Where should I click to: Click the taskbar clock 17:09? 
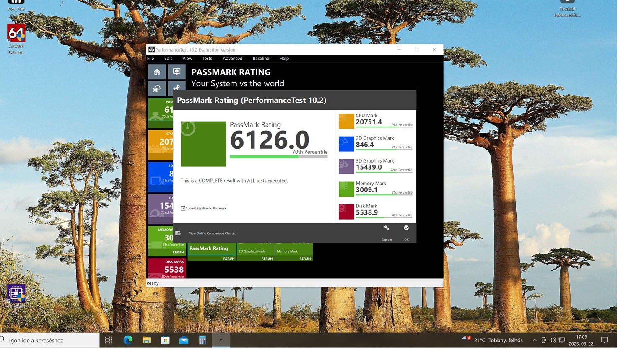[x=582, y=337]
